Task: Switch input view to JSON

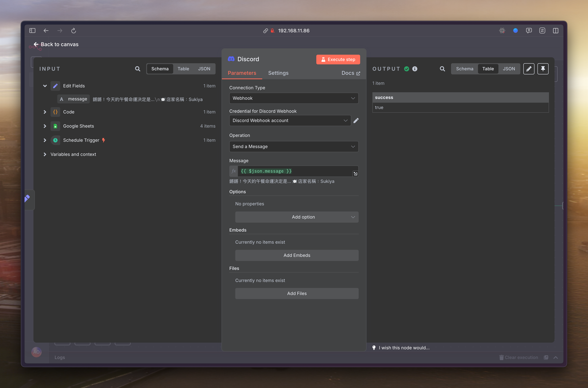Action: coord(204,69)
